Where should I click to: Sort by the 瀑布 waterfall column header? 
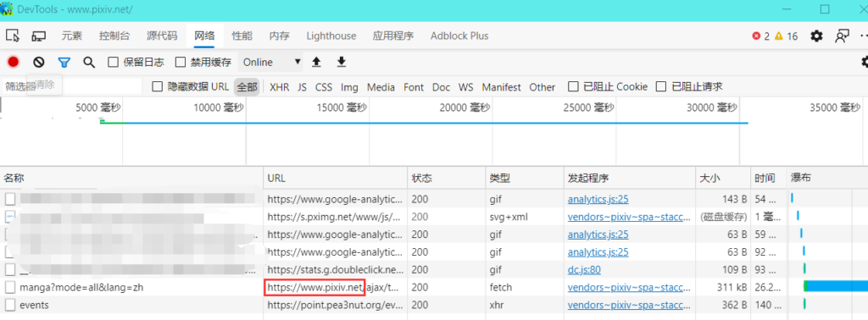827,179
